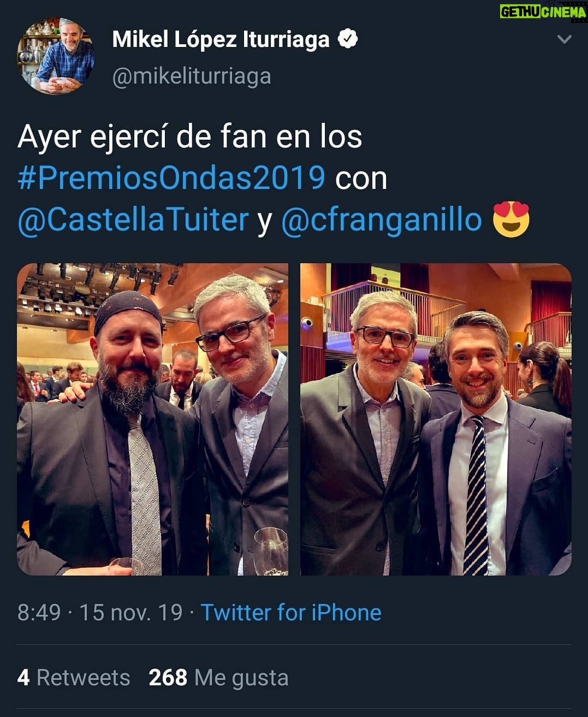Expand the tweet options chevron
The image size is (588, 717).
point(564,39)
